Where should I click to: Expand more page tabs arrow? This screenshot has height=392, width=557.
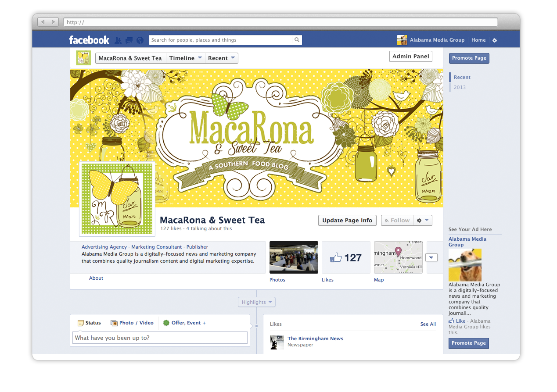[x=431, y=257]
